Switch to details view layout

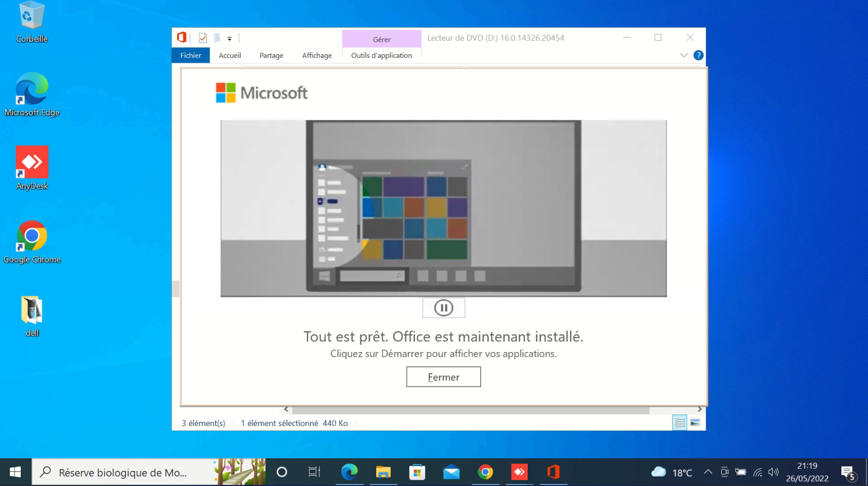pos(680,423)
